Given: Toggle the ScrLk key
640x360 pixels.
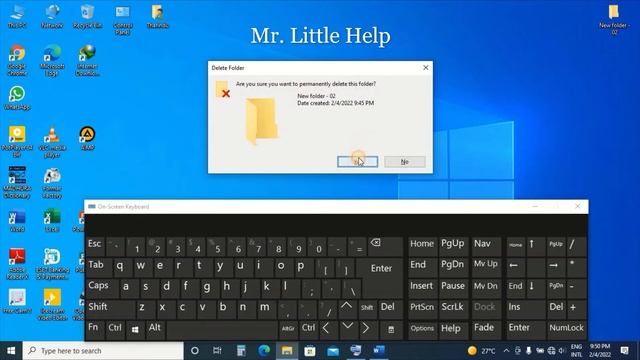Looking at the screenshot, I should click(x=452, y=308).
